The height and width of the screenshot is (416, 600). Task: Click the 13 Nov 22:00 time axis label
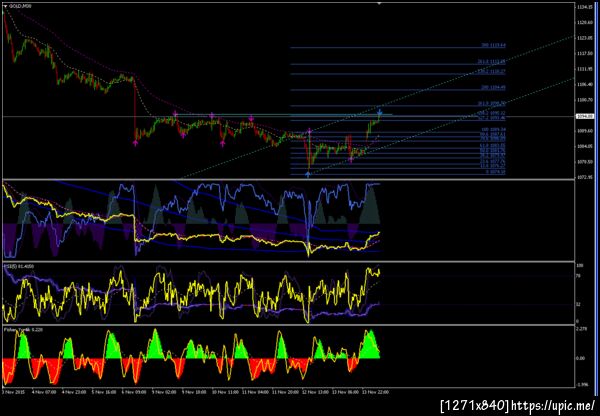(376, 392)
